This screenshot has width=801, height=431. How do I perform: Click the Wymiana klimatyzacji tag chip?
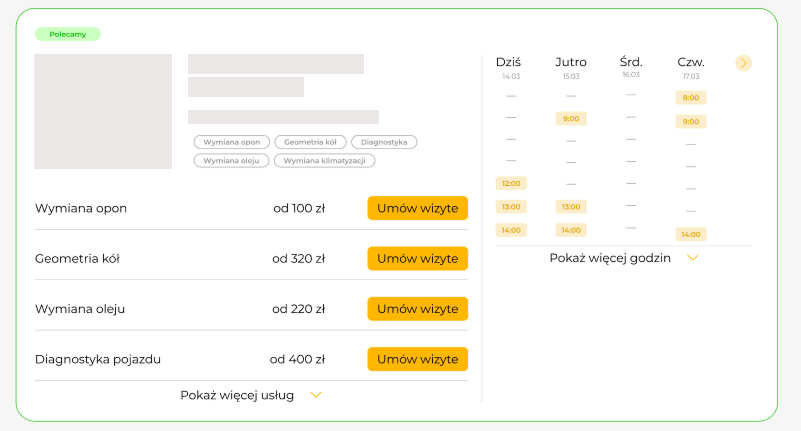[x=325, y=160]
